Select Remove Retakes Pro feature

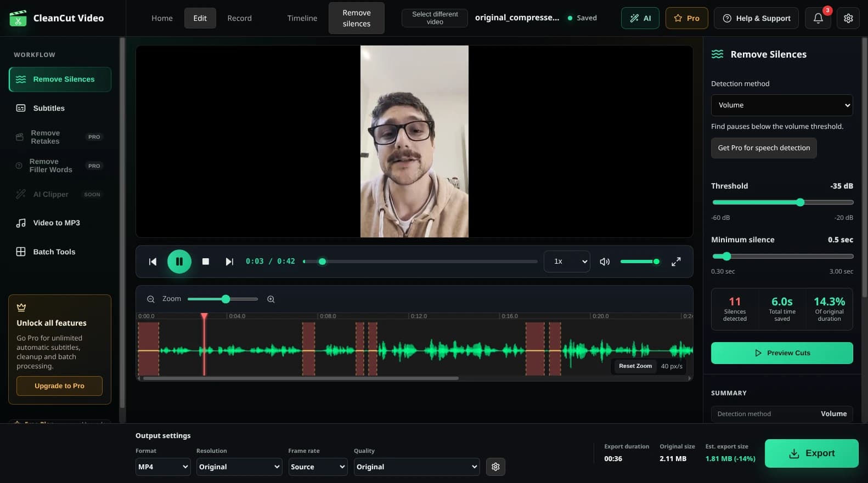click(x=60, y=137)
